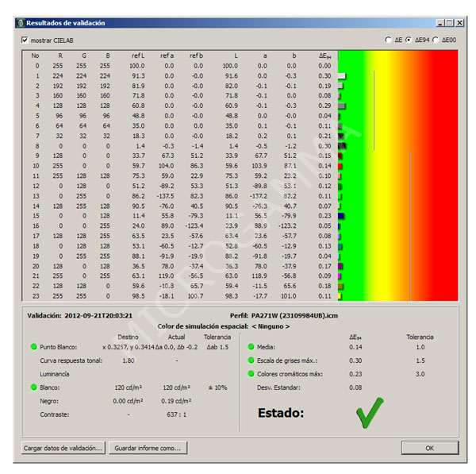Click the ΔE94 column header in table
This screenshot has width=476, height=474.
pyautogui.click(x=324, y=56)
